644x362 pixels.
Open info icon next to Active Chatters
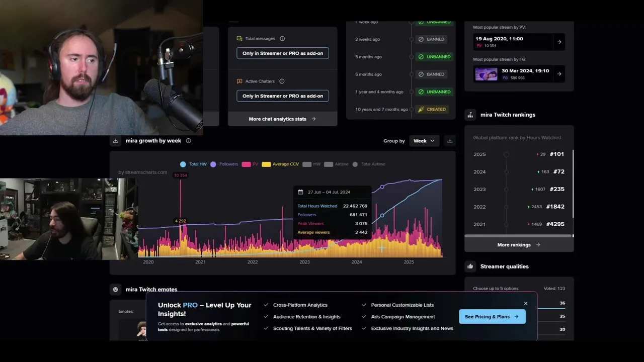282,81
